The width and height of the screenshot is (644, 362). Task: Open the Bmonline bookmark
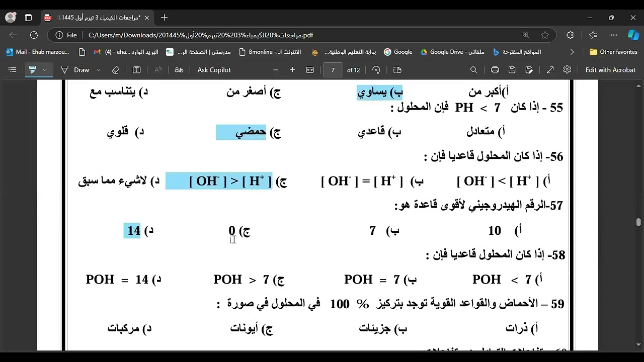click(x=270, y=52)
